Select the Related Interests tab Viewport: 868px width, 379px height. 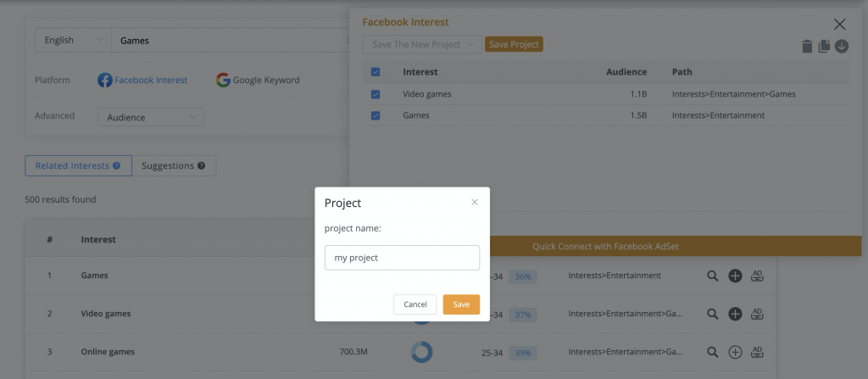click(78, 165)
